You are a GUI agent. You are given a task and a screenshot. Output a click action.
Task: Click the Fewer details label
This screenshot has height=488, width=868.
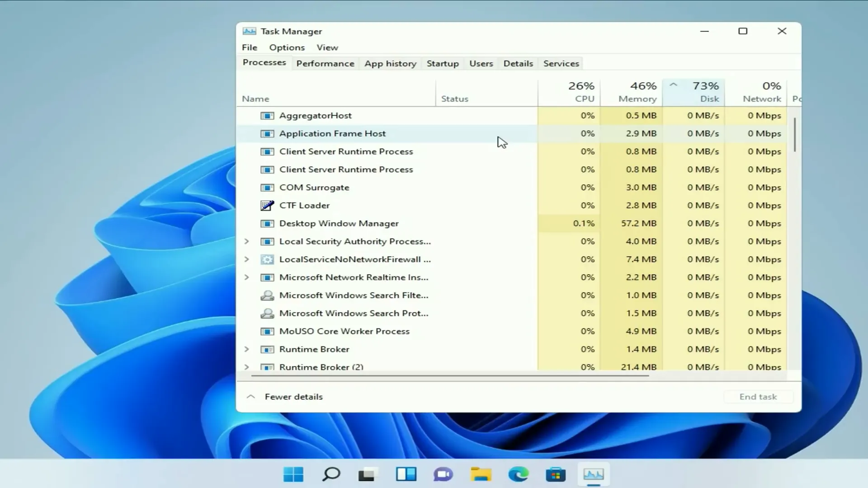click(294, 397)
